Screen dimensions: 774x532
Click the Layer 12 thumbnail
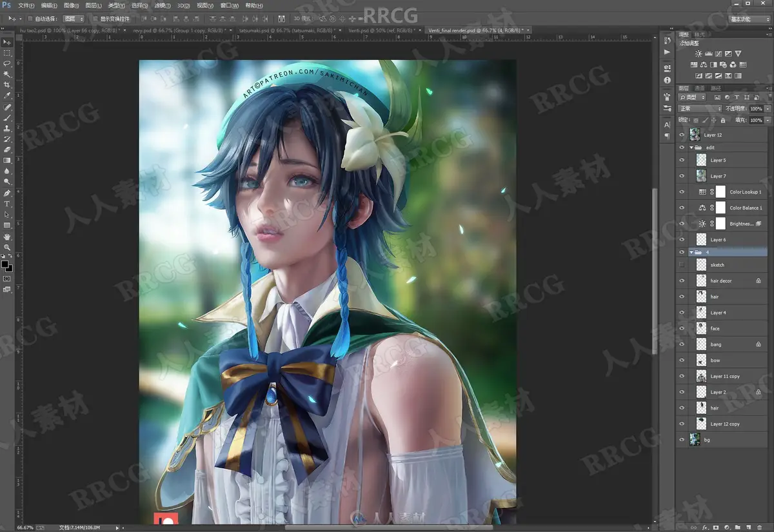point(695,135)
